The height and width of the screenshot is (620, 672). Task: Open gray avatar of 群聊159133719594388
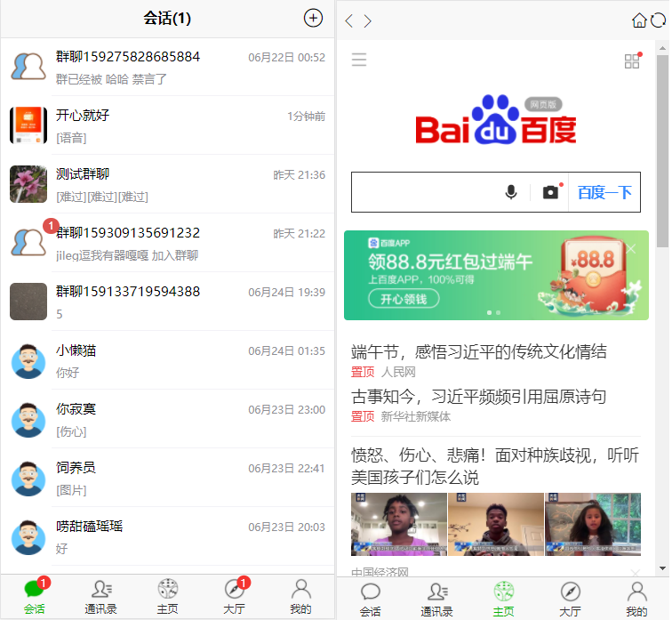(x=28, y=302)
